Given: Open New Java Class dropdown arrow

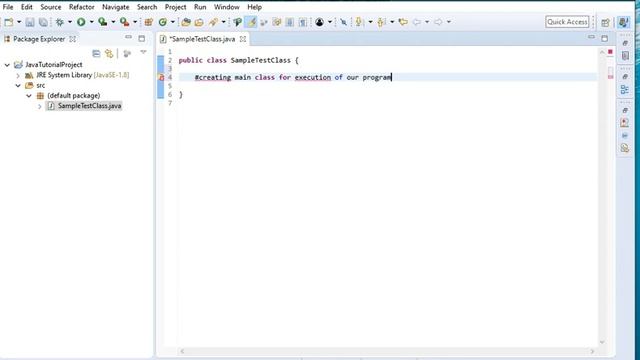Looking at the screenshot, I should point(173,22).
